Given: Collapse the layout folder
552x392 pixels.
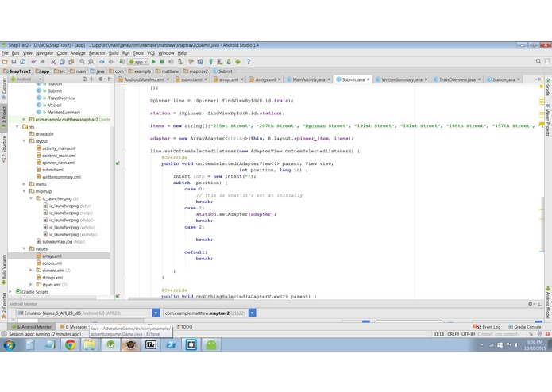Looking at the screenshot, I should coord(24,141).
